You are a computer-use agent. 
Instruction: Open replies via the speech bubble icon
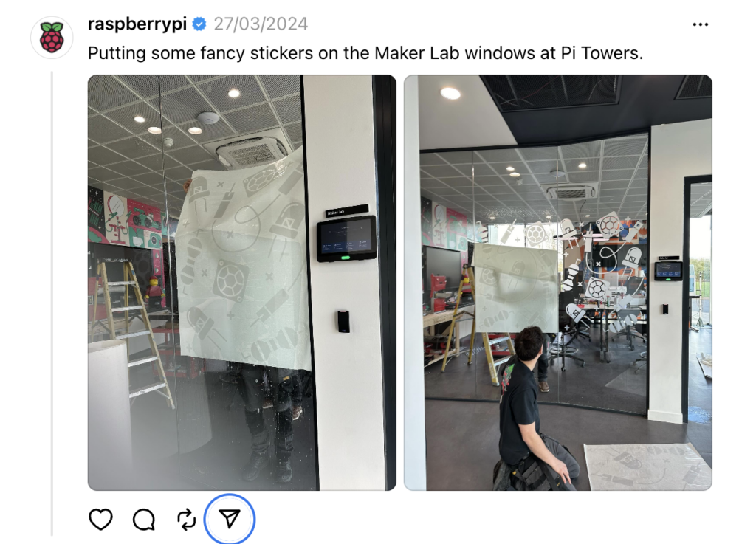(x=144, y=520)
